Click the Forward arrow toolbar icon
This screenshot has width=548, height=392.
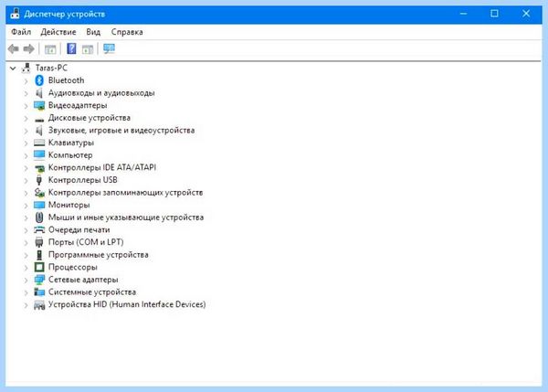click(29, 49)
